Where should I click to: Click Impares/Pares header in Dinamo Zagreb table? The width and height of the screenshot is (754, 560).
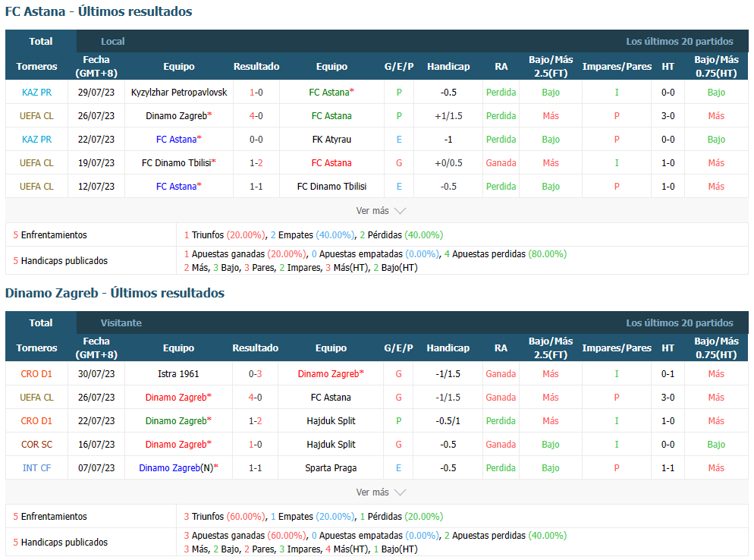pyautogui.click(x=617, y=348)
